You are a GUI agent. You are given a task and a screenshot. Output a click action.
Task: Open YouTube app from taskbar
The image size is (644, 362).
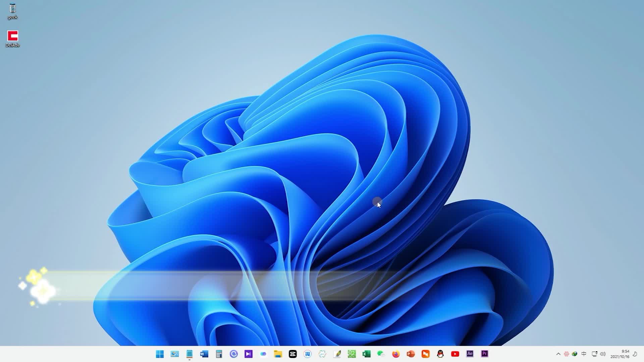click(455, 354)
